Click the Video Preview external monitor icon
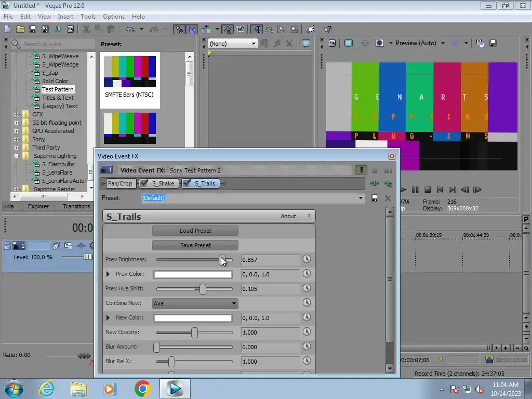532x399 pixels. 348,43
